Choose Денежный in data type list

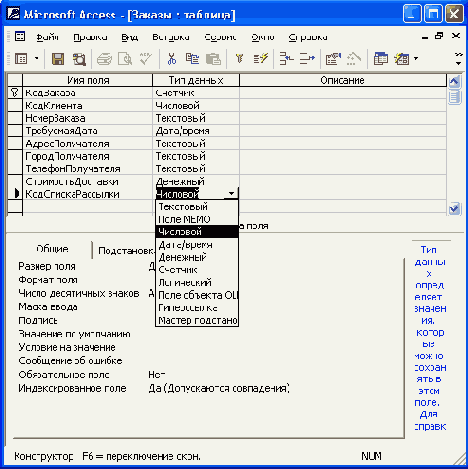click(197, 257)
